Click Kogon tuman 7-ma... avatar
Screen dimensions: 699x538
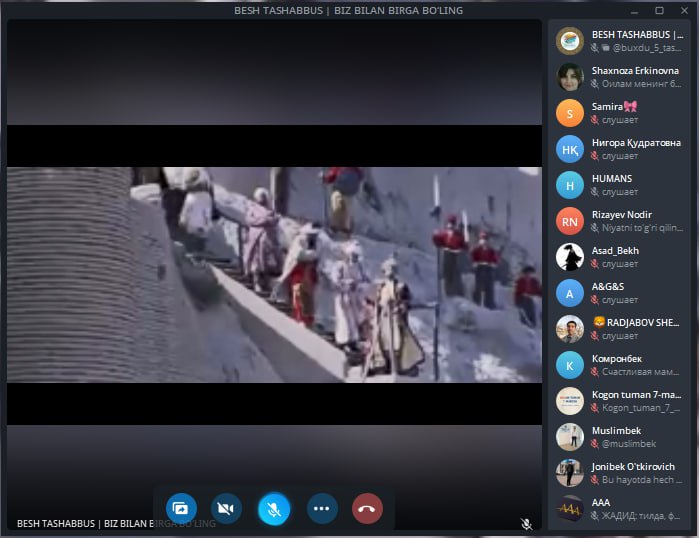tap(570, 401)
